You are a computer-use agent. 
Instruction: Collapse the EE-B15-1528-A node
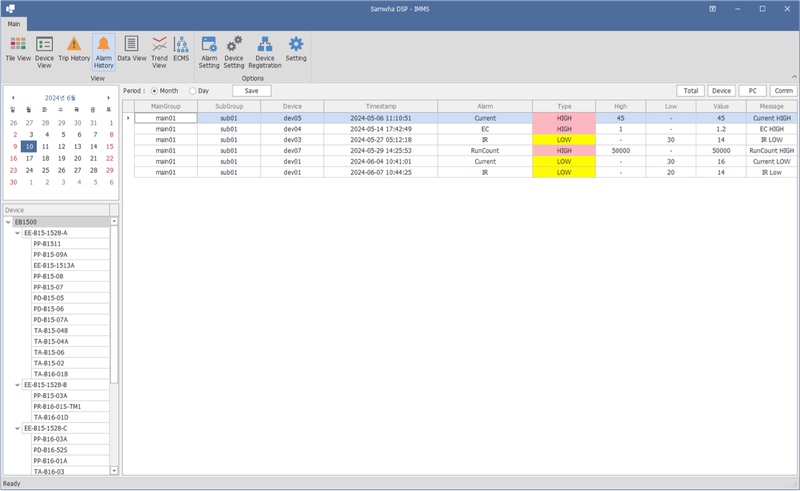pyautogui.click(x=17, y=233)
